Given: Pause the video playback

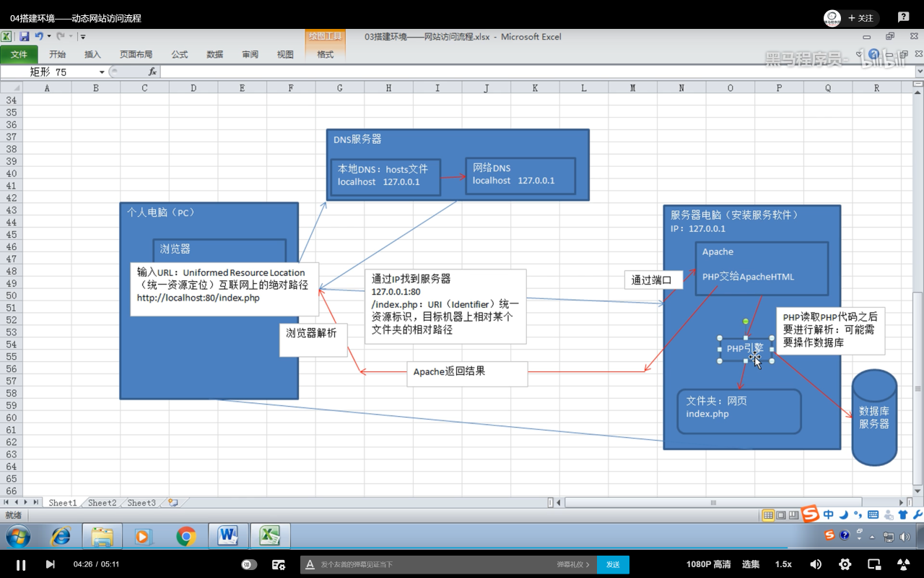Looking at the screenshot, I should (x=21, y=564).
